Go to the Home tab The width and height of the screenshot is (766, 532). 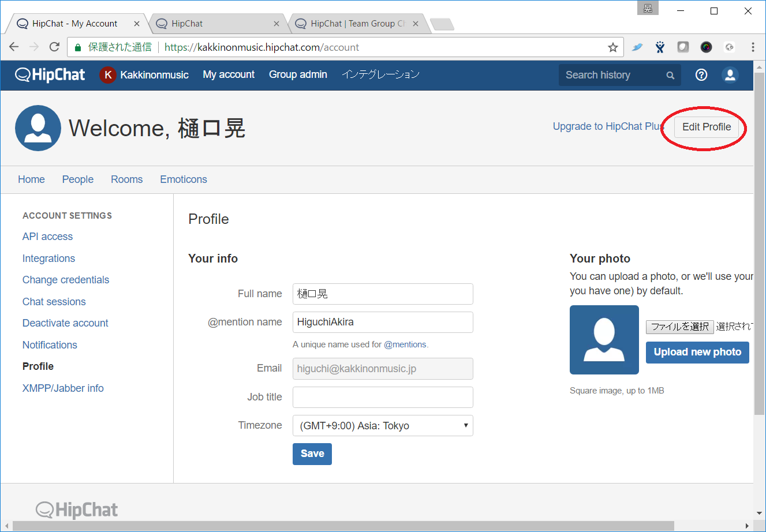point(31,179)
